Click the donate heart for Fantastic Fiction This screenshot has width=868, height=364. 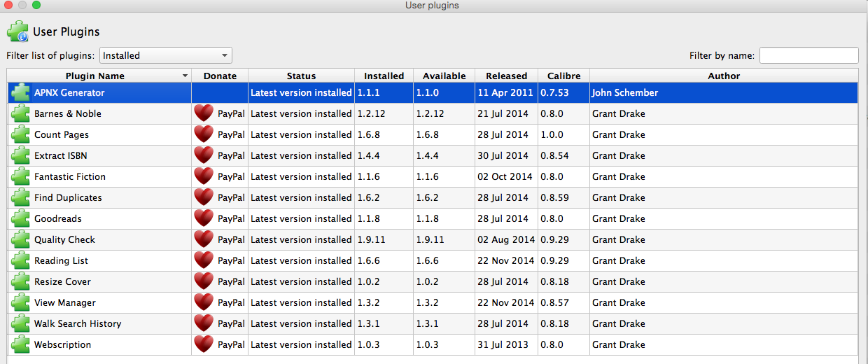tap(204, 176)
